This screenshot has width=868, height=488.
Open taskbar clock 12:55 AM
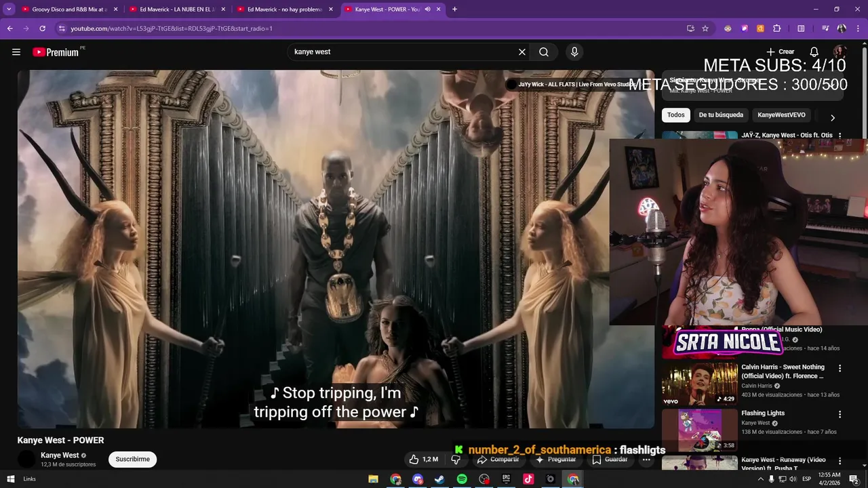pos(829,479)
